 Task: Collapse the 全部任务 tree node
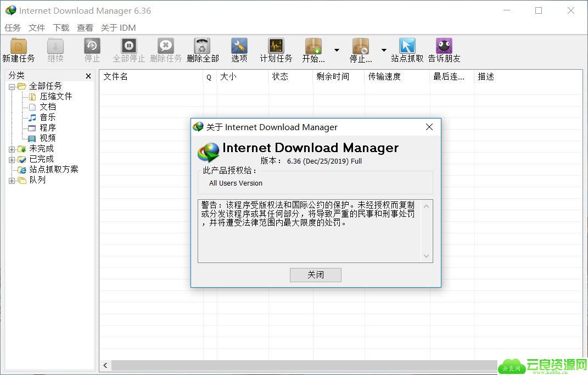click(x=12, y=87)
